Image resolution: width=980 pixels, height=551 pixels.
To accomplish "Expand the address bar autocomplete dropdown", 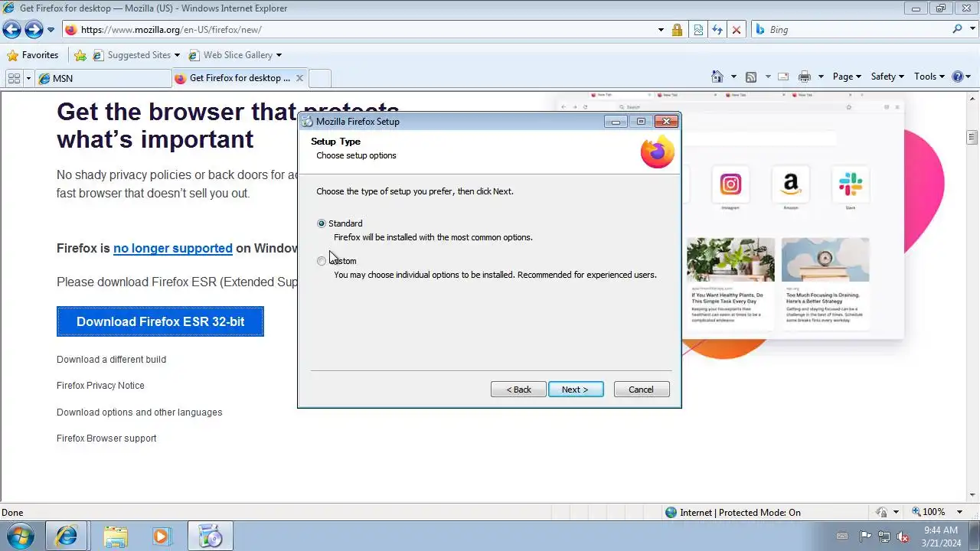I will (x=661, y=30).
